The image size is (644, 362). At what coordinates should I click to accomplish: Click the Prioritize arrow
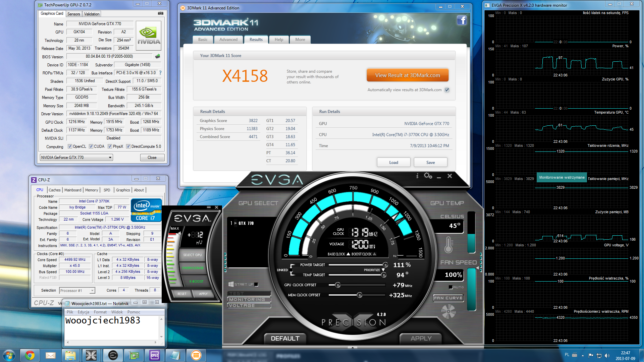pyautogui.click(x=383, y=270)
